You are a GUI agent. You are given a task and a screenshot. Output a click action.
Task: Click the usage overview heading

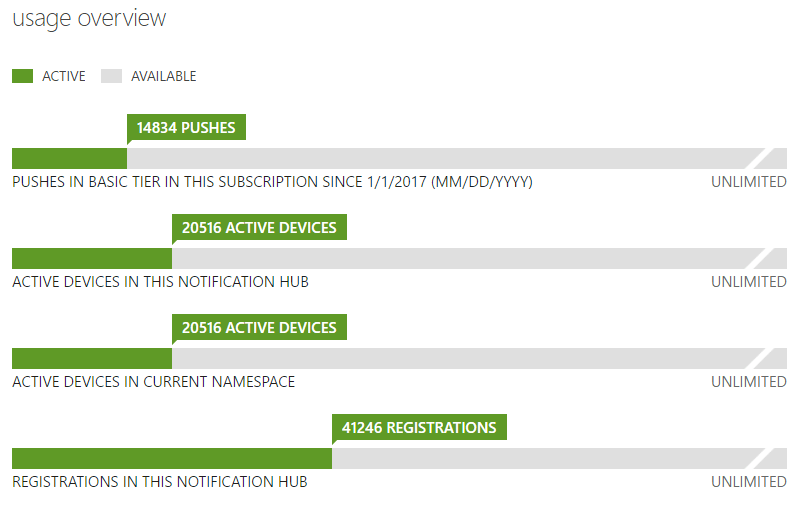click(89, 19)
